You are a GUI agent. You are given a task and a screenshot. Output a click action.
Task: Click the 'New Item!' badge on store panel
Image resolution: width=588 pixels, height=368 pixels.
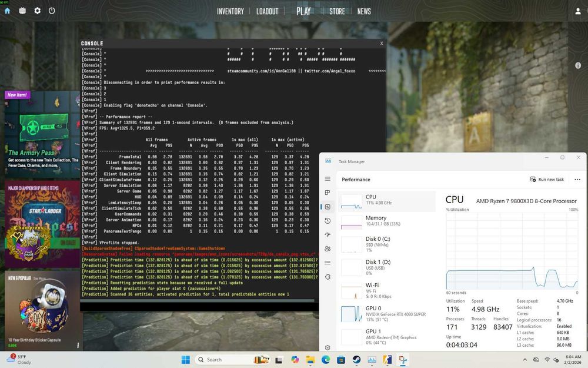click(x=17, y=95)
